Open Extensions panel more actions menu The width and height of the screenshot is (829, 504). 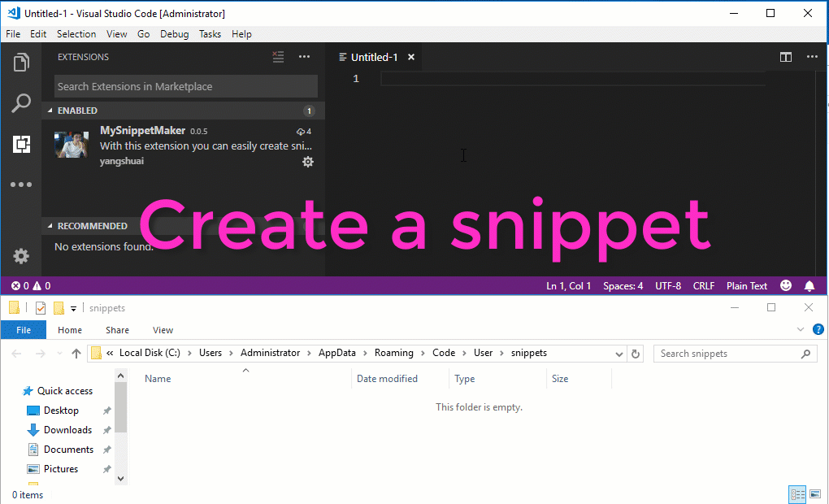pyautogui.click(x=304, y=57)
